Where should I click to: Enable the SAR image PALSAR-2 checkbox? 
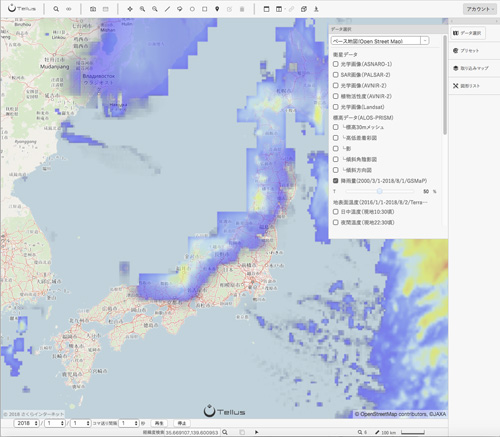pos(336,75)
